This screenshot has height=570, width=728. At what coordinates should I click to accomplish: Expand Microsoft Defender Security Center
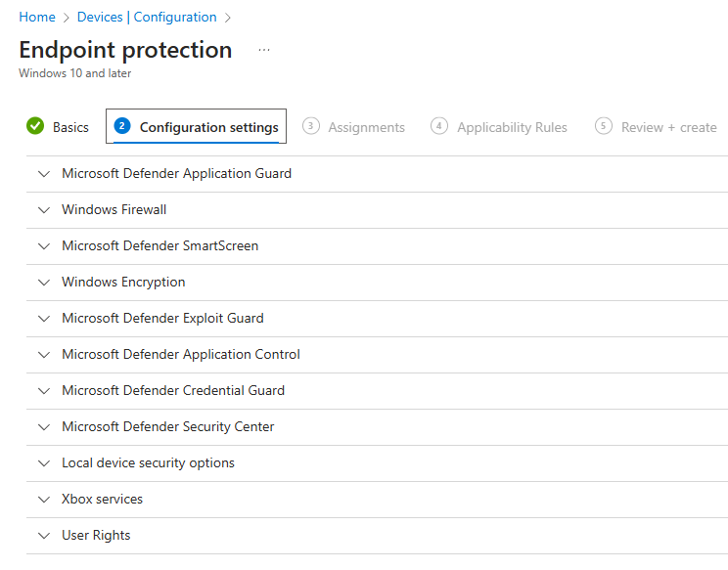(43, 427)
